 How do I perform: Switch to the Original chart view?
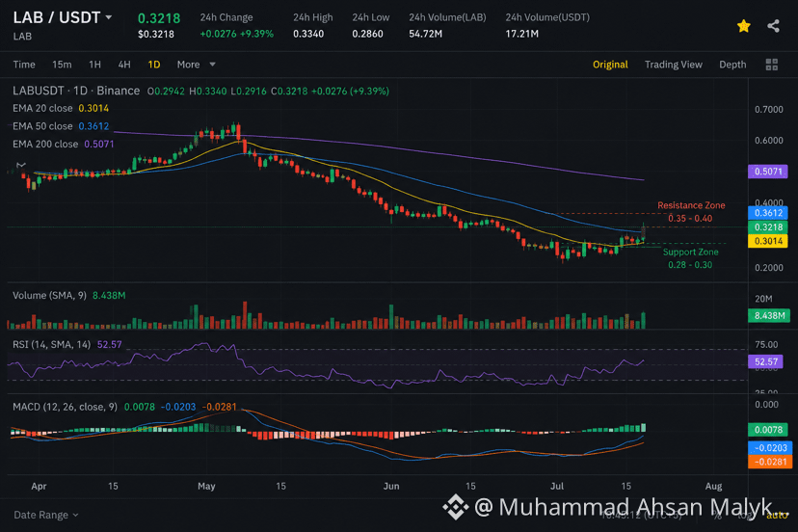point(610,65)
